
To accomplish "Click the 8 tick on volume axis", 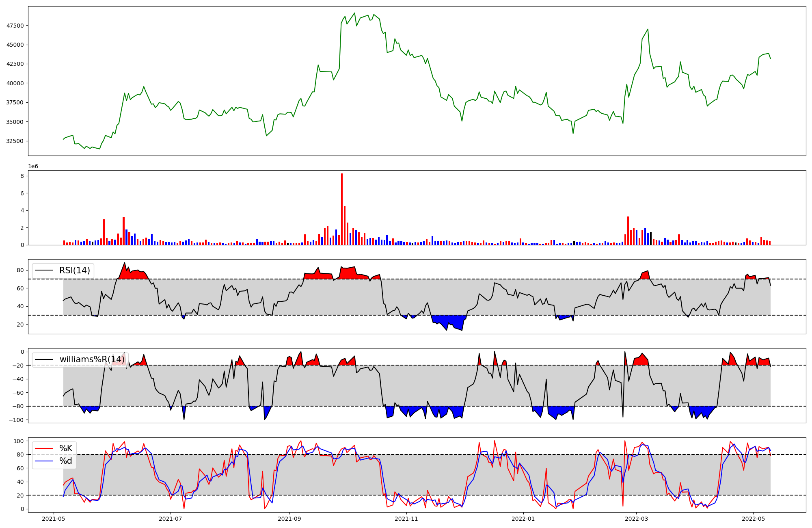I will pos(22,176).
